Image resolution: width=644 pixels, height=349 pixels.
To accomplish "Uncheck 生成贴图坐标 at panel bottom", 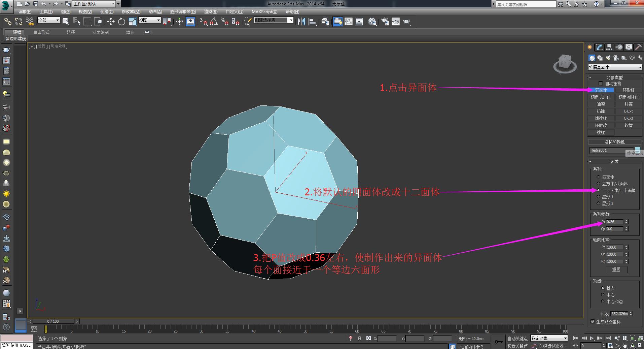I will [x=593, y=322].
